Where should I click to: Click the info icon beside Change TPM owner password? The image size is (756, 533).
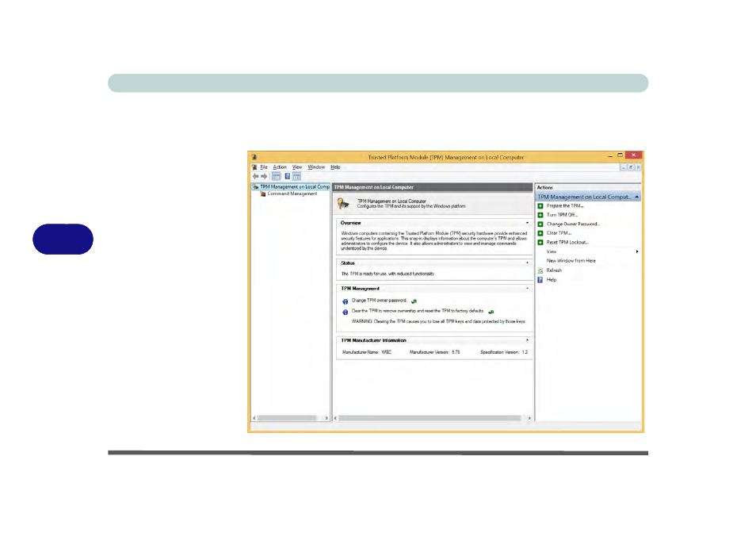click(x=346, y=301)
